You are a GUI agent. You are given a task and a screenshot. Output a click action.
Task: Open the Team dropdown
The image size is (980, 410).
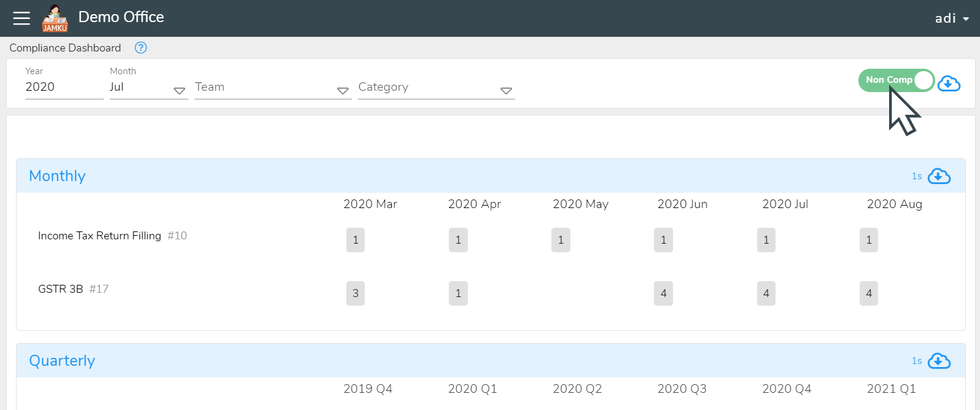[x=273, y=88]
